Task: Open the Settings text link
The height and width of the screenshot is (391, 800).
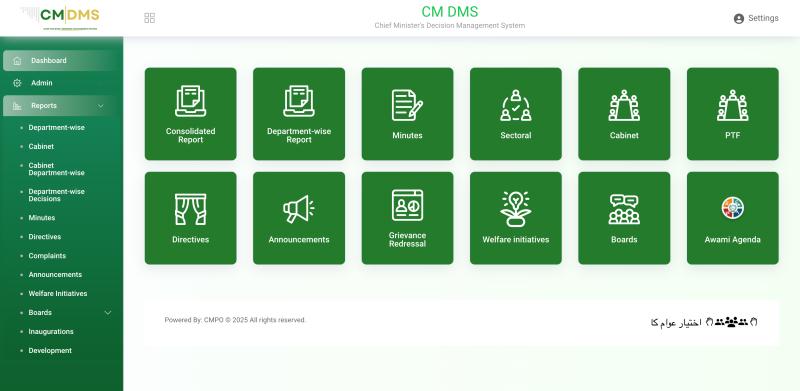Action: [x=763, y=18]
